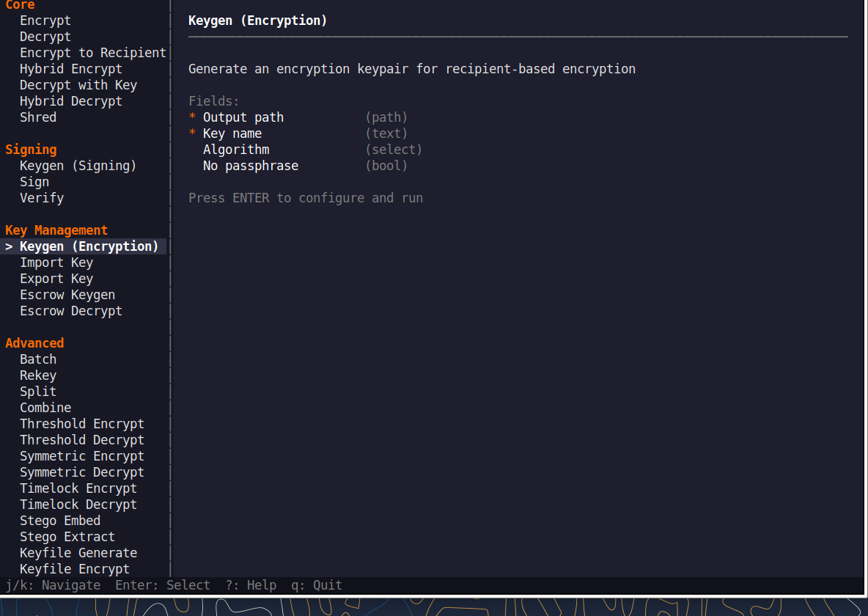
Task: Open Encrypt to Recipient entry
Action: click(x=93, y=53)
